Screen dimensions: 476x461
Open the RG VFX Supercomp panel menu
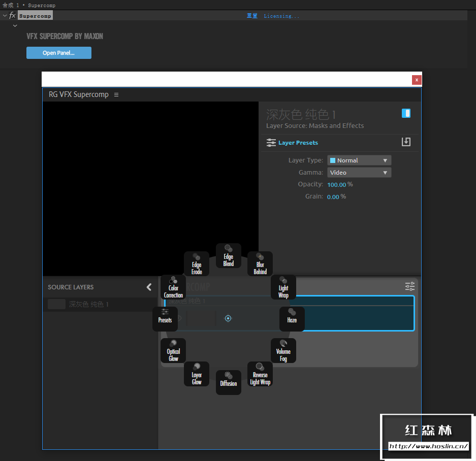(116, 94)
